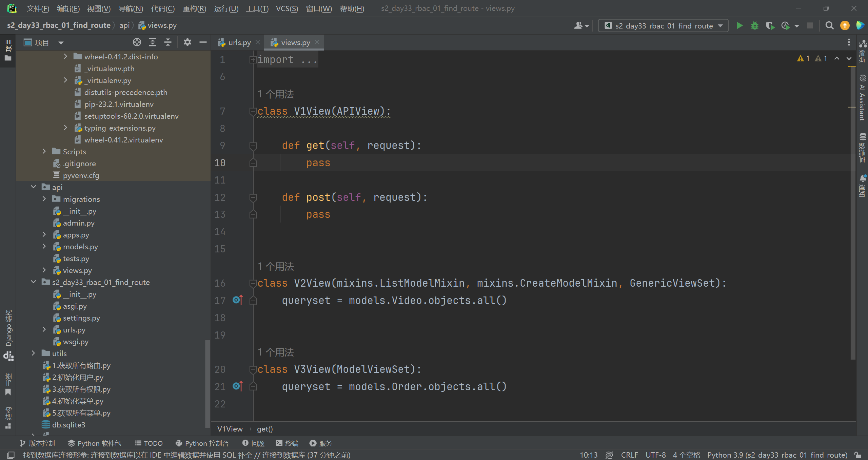This screenshot has height=460, width=868.
Task: Open the Python 软件包 tool window
Action: tap(94, 443)
